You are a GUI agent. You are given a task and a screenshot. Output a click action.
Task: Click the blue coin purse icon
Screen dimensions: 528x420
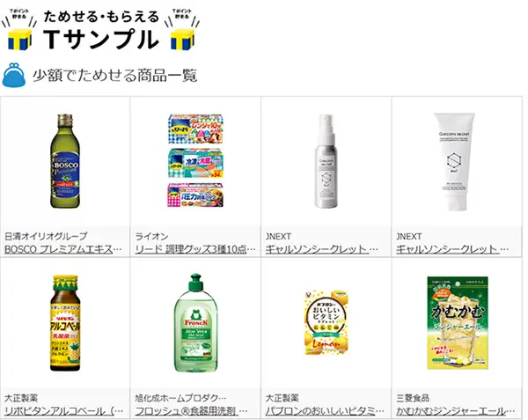(14, 75)
